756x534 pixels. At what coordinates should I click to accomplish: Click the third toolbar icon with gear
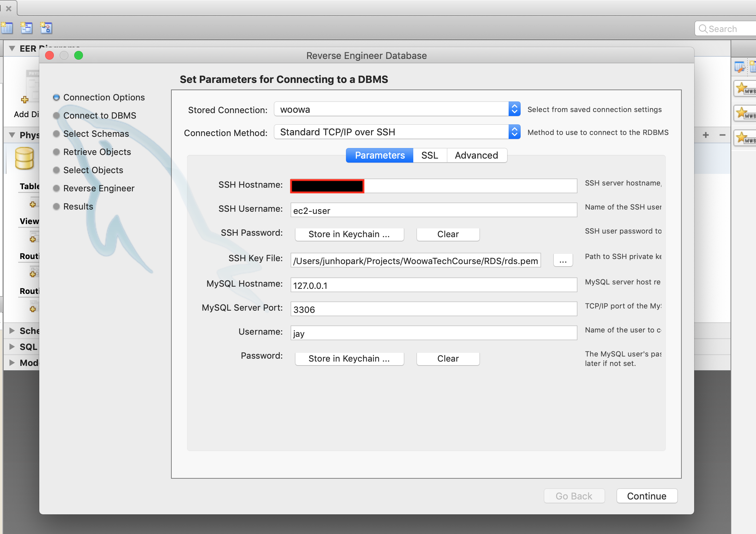(46, 28)
